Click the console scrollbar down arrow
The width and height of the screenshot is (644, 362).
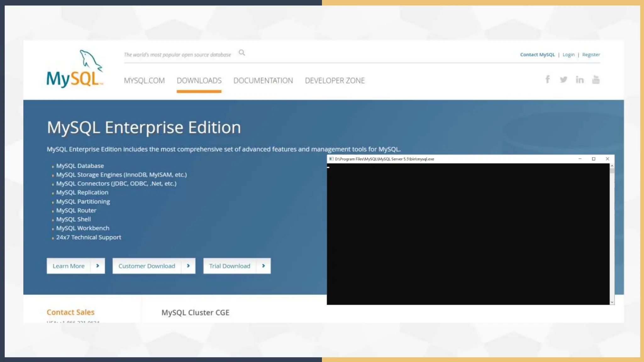point(612,302)
